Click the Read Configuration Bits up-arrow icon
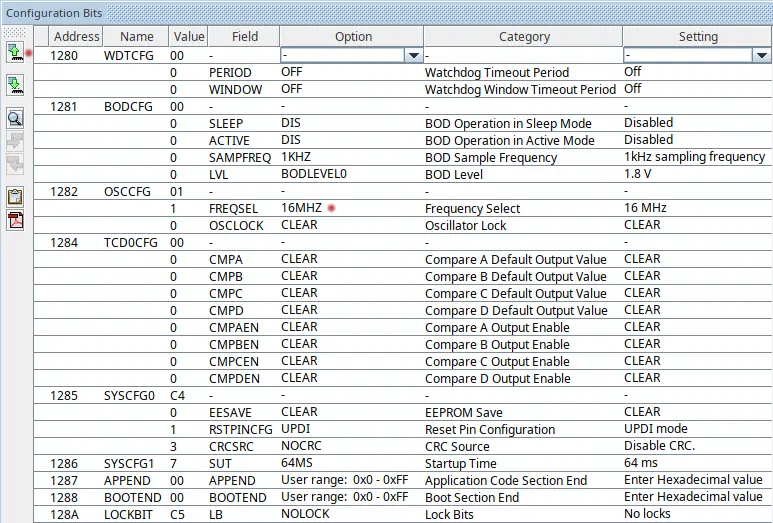Image resolution: width=773 pixels, height=523 pixels. click(x=15, y=51)
